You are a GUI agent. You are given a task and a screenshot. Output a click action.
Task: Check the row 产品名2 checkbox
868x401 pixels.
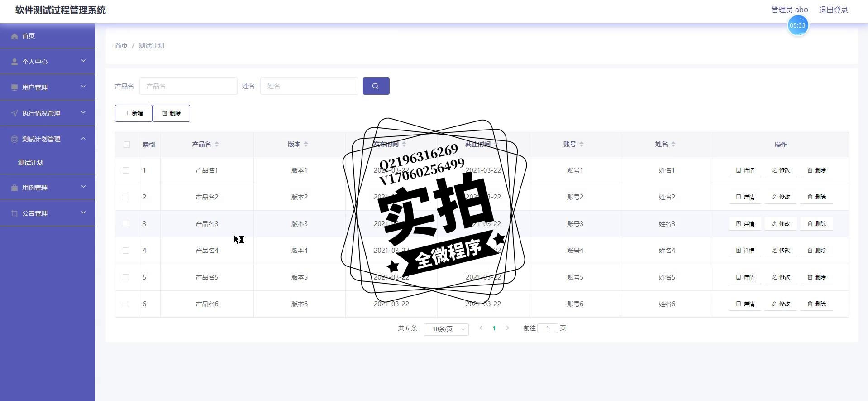(x=126, y=197)
